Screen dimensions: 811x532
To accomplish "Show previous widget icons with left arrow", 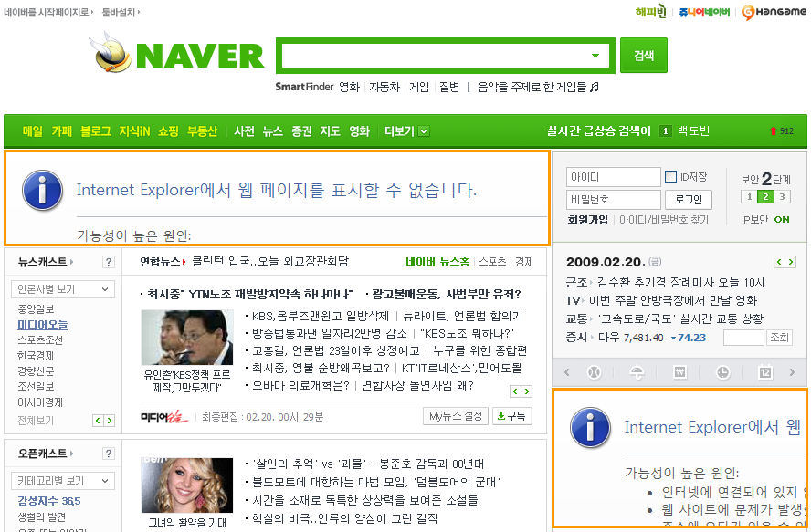I will tap(567, 372).
